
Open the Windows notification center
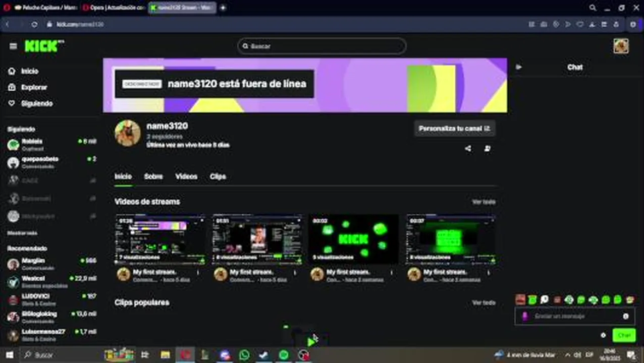(632, 355)
